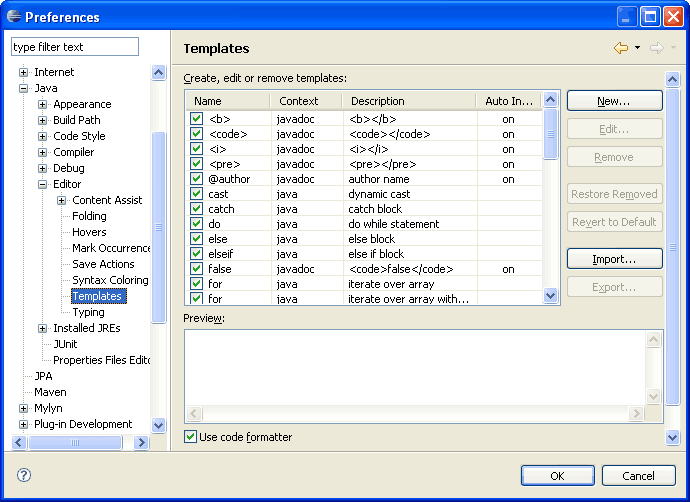Collapse the Java tree node

23,88
